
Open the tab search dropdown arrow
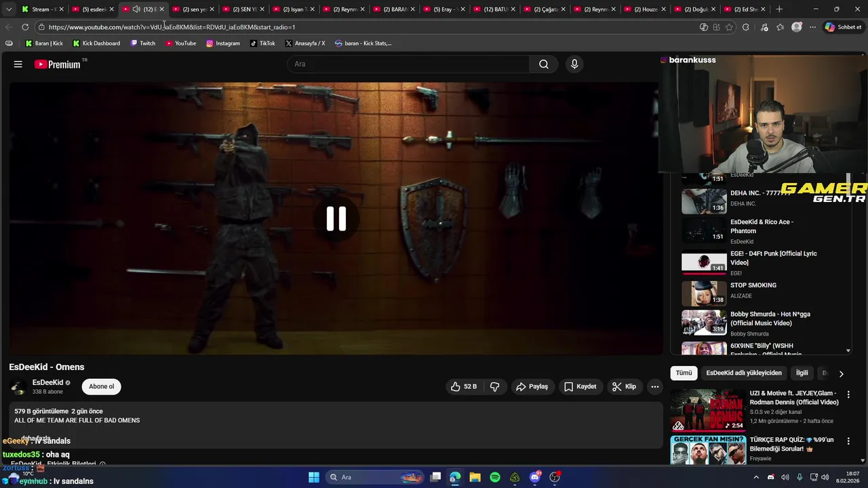coord(9,9)
